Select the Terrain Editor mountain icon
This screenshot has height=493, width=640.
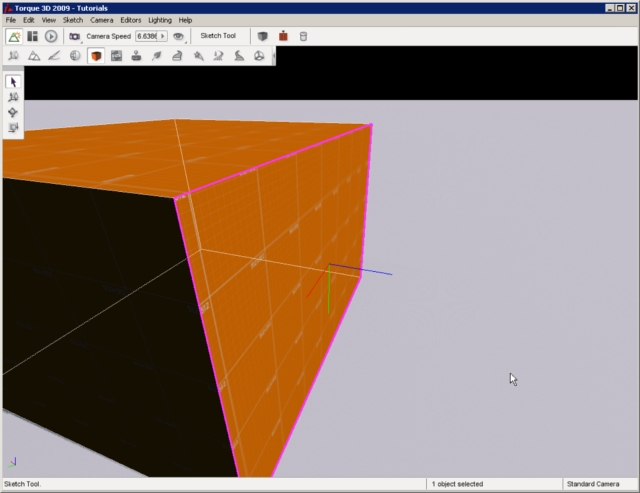(x=33, y=56)
